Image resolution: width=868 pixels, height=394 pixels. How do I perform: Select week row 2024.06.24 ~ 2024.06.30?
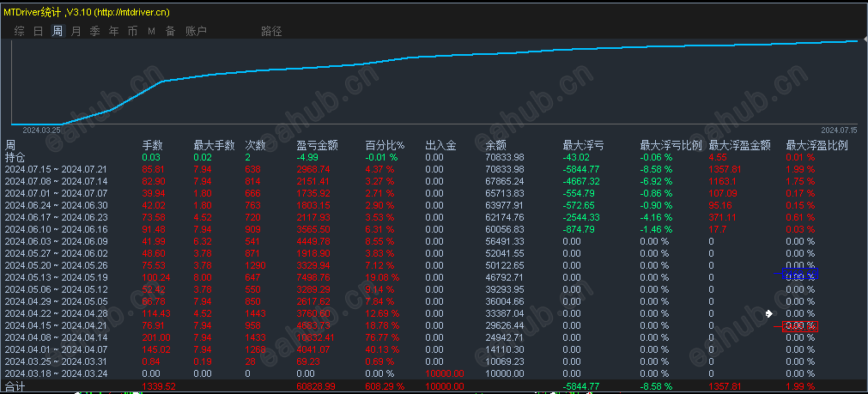(55, 205)
